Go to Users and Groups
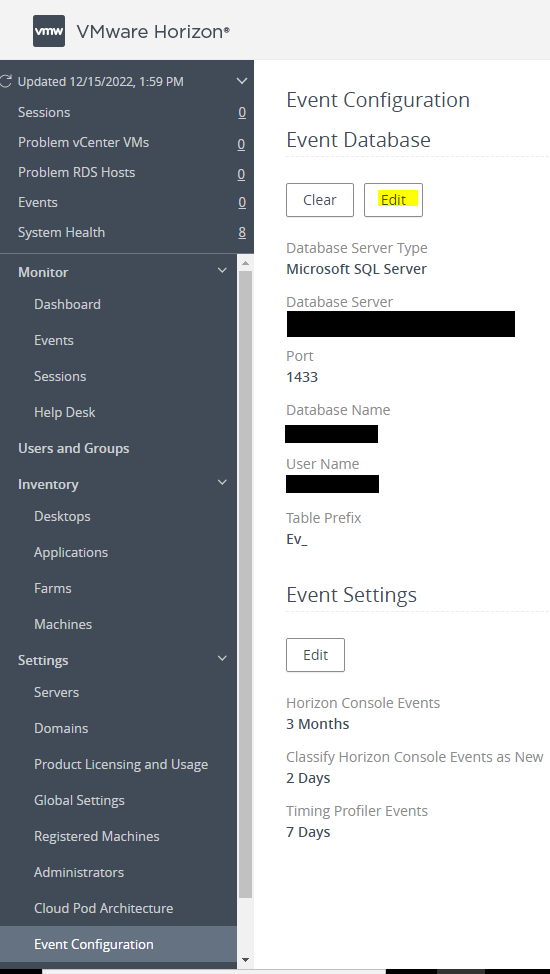This screenshot has height=974, width=550. tap(73, 448)
